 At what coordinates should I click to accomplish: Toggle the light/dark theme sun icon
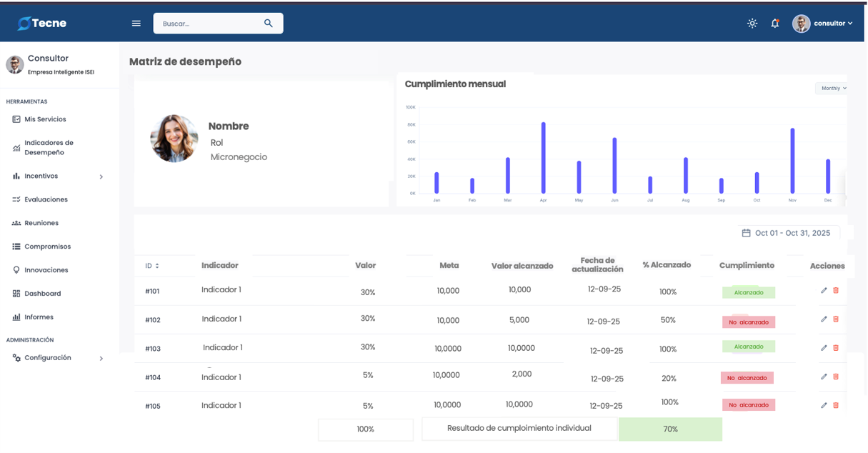[752, 24]
